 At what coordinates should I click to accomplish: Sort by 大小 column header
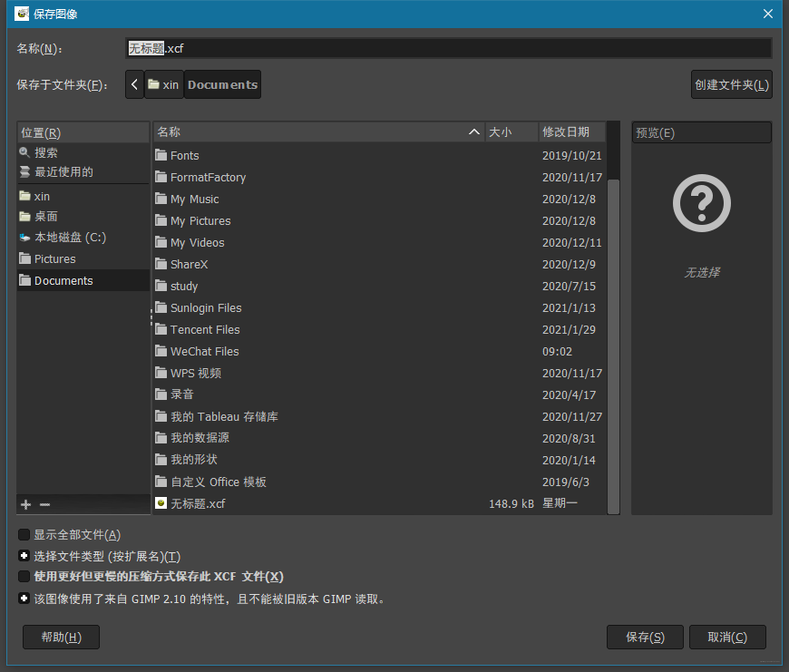[511, 131]
